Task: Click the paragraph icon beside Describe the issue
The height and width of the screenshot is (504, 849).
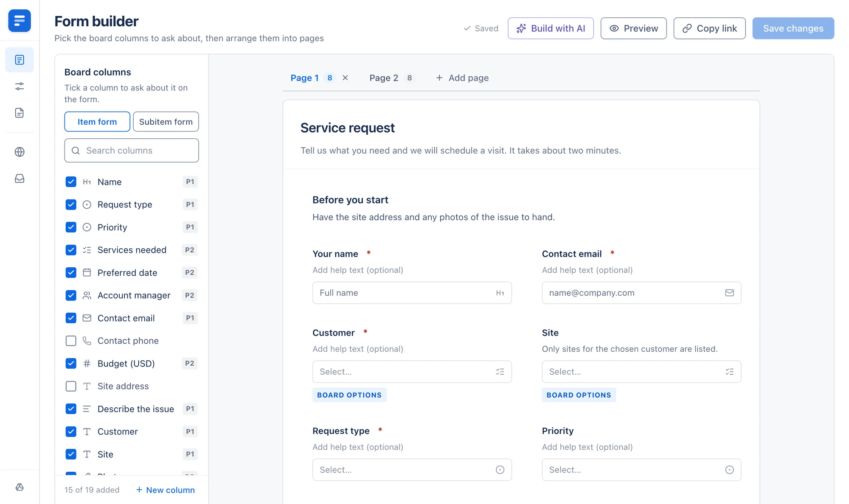Action: (x=87, y=409)
